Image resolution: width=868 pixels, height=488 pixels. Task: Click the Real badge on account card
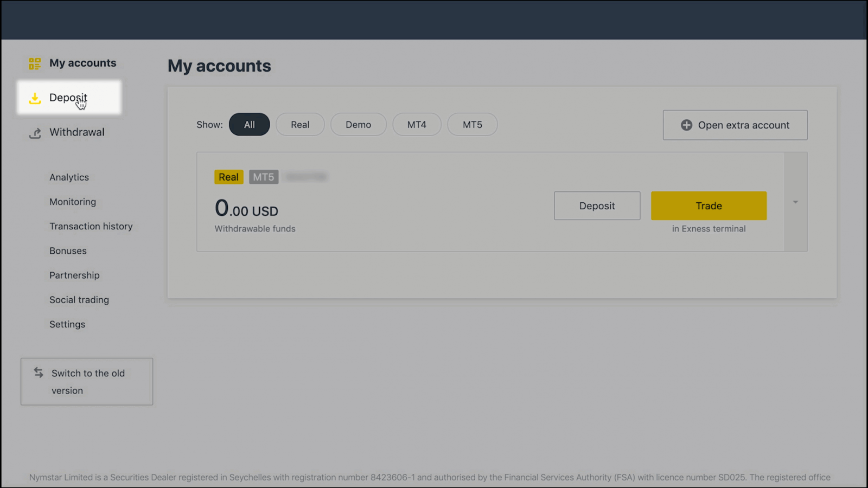(228, 177)
